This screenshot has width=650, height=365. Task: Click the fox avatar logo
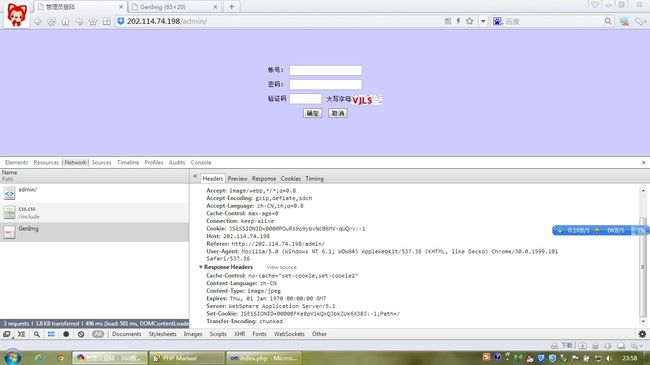coord(17,15)
